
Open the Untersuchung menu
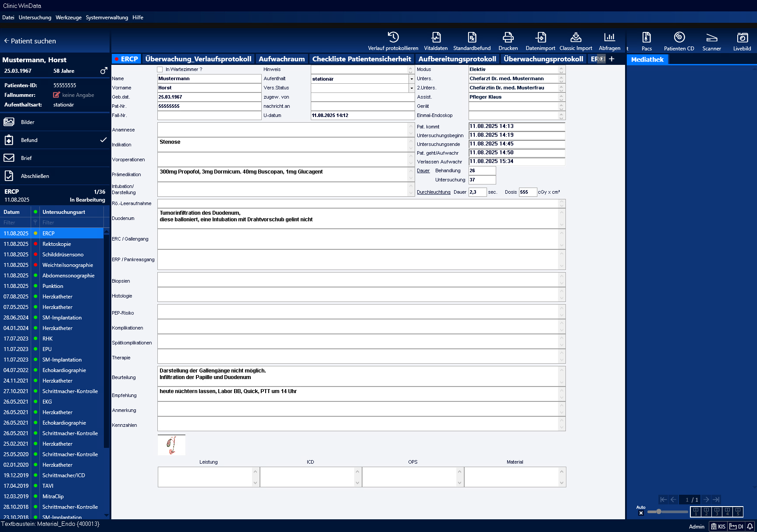[x=35, y=18]
